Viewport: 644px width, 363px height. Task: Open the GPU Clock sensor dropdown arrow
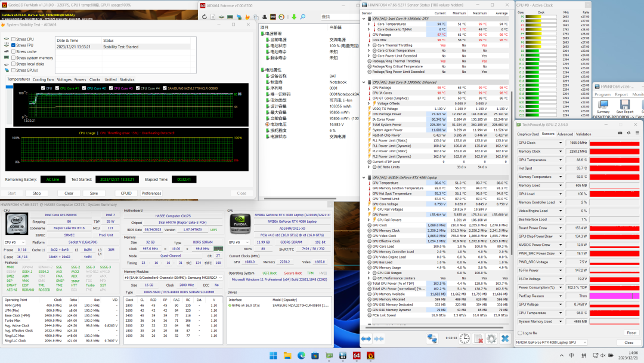click(561, 143)
